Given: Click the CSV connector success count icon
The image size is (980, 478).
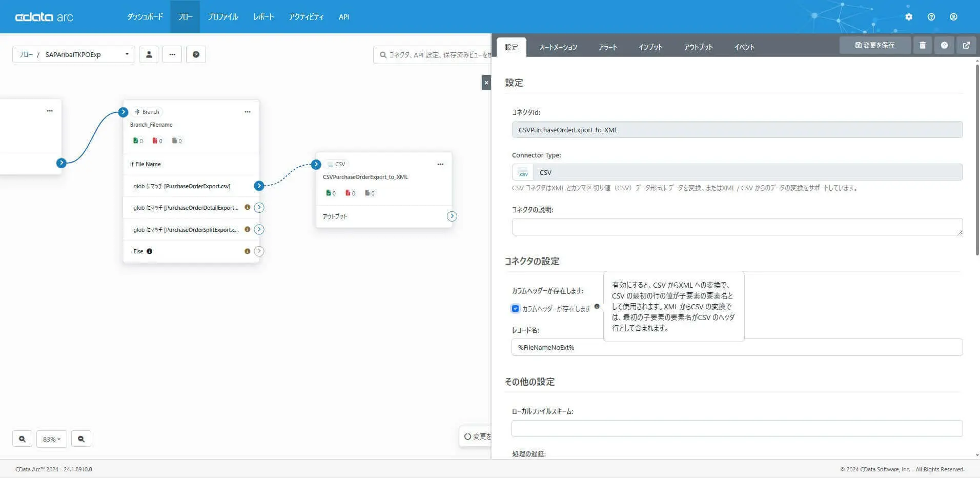Looking at the screenshot, I should (328, 193).
